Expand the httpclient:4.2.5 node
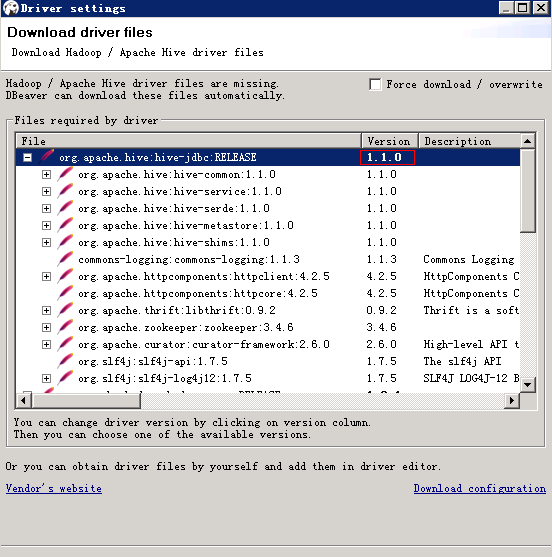The image size is (552, 557). click(x=46, y=276)
